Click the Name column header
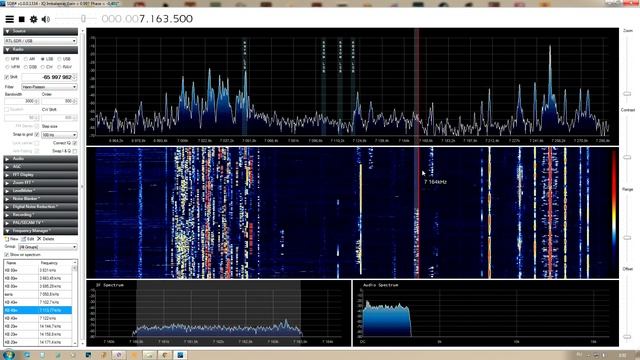Viewport: 640px width, 360px height. point(21,263)
